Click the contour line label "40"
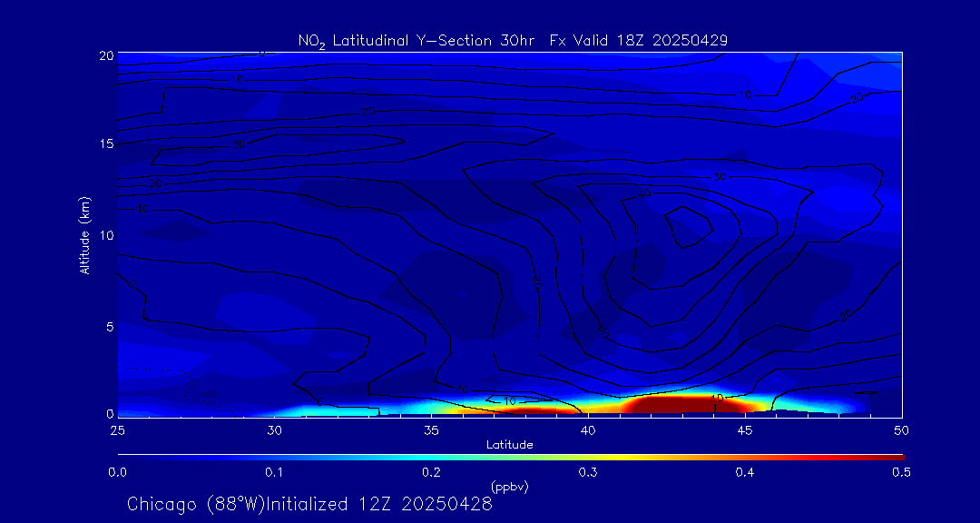This screenshot has width=980, height=523. click(645, 194)
